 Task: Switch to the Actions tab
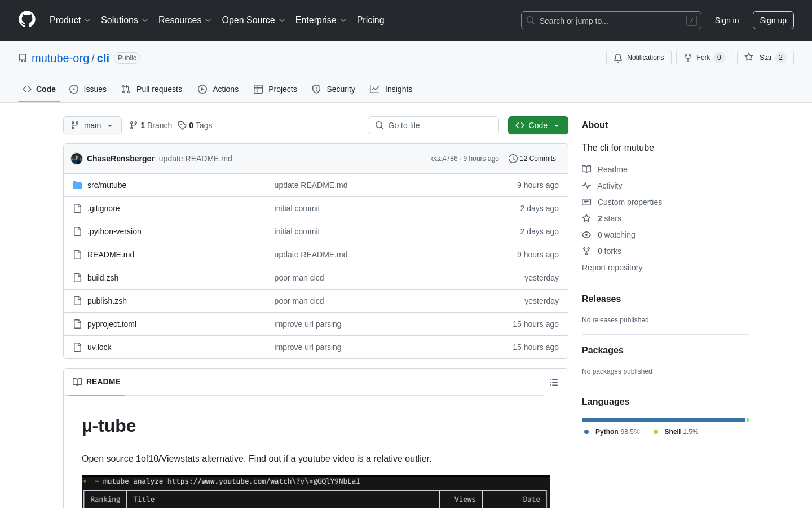(x=218, y=89)
